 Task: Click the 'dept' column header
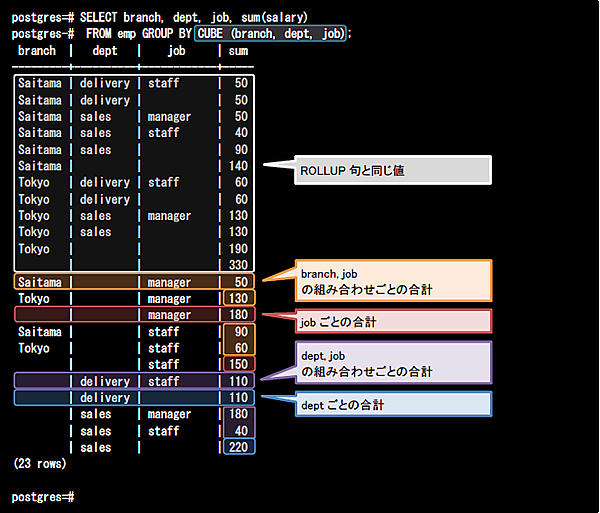click(x=105, y=51)
